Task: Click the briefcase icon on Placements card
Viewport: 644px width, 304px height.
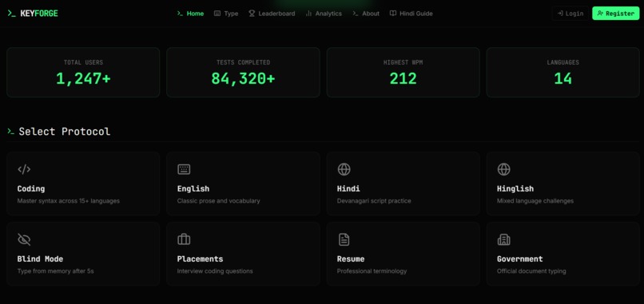Action: tap(184, 239)
